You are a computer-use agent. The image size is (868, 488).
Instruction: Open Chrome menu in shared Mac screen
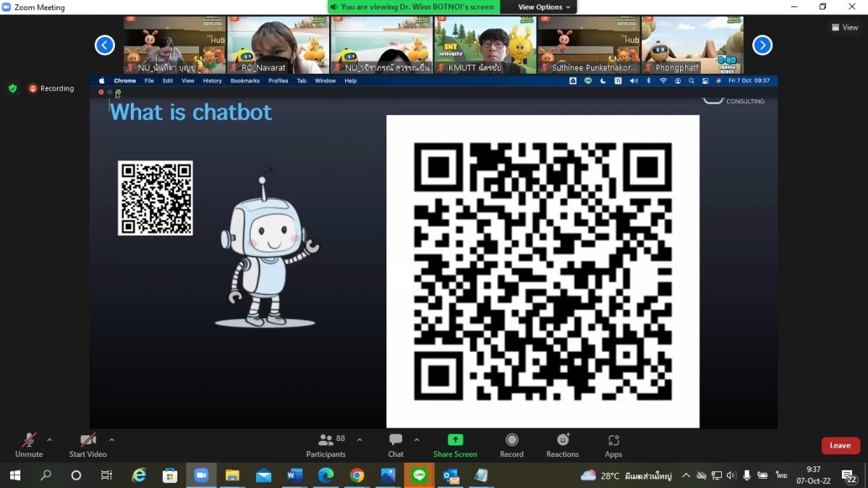[125, 81]
